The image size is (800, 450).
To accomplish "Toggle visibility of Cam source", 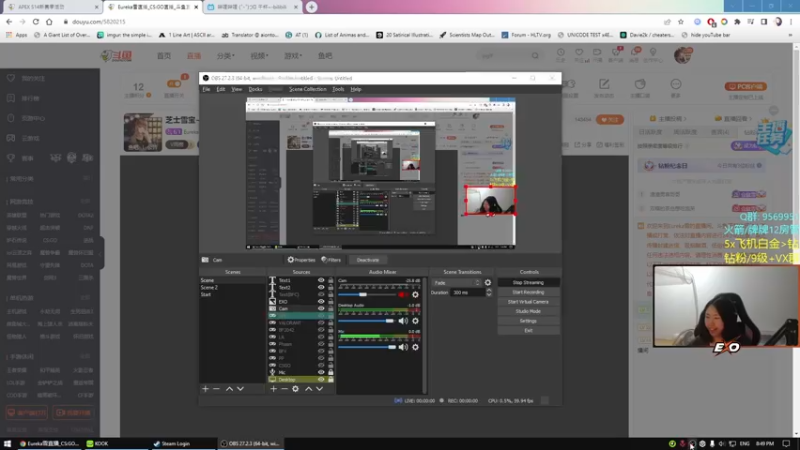I will tap(321, 309).
